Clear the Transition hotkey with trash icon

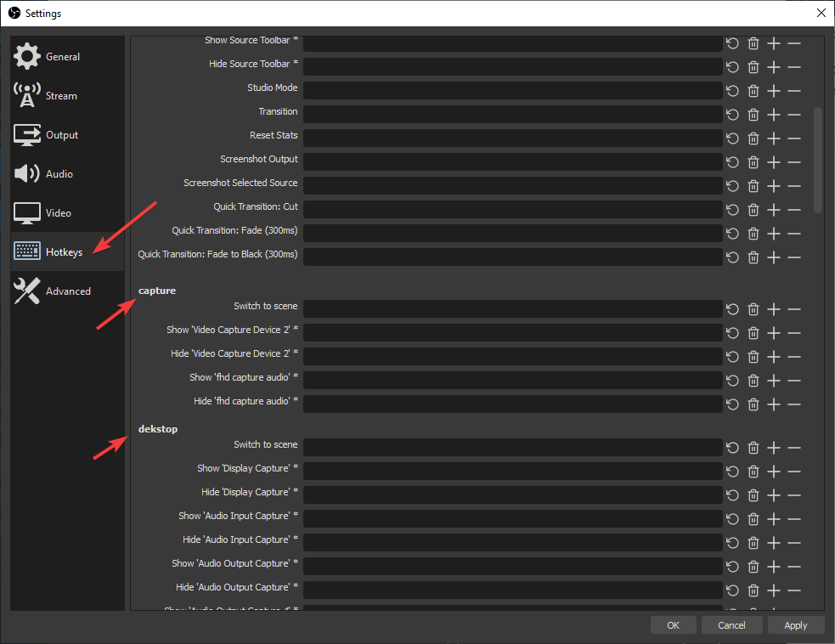click(753, 115)
